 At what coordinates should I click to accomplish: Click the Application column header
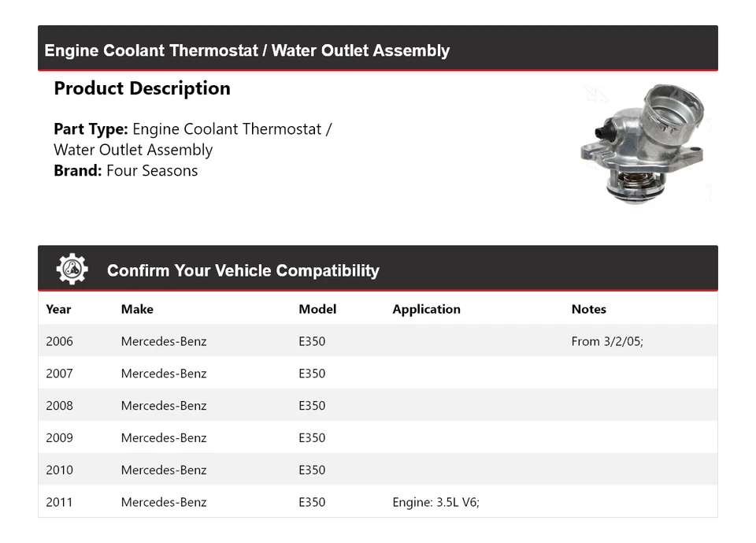coord(426,309)
